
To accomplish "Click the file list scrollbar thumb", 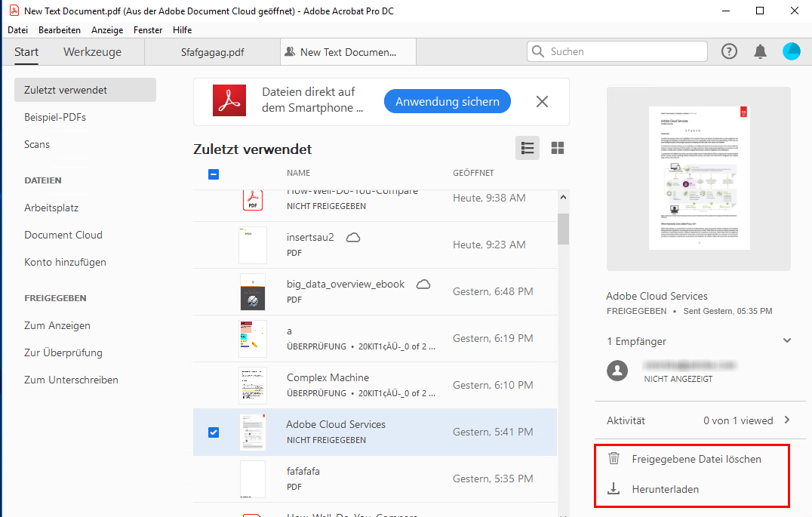I will tap(564, 229).
